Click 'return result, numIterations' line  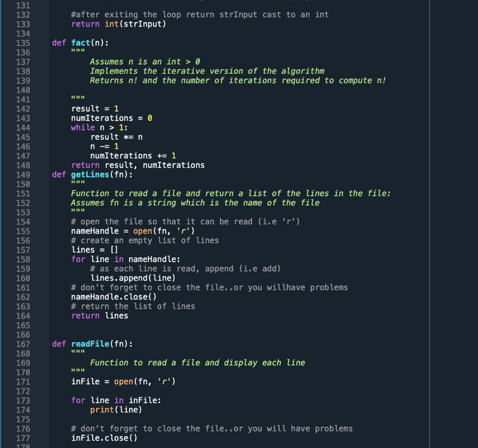click(x=138, y=165)
